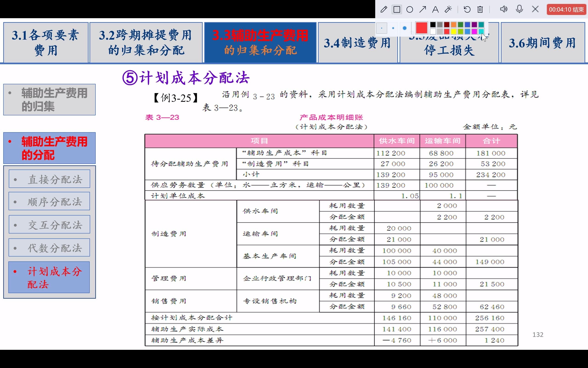588x368 pixels.
Task: Pick the teal color swatch
Action: click(x=481, y=25)
